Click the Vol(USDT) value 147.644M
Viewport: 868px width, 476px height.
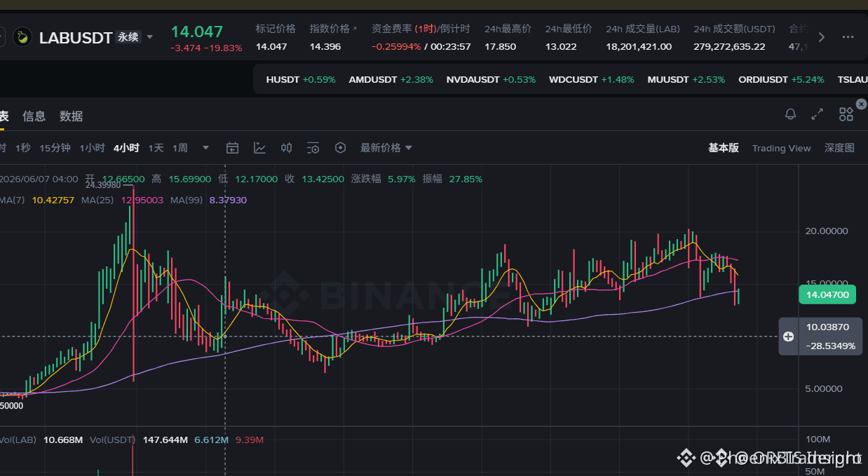coord(165,440)
